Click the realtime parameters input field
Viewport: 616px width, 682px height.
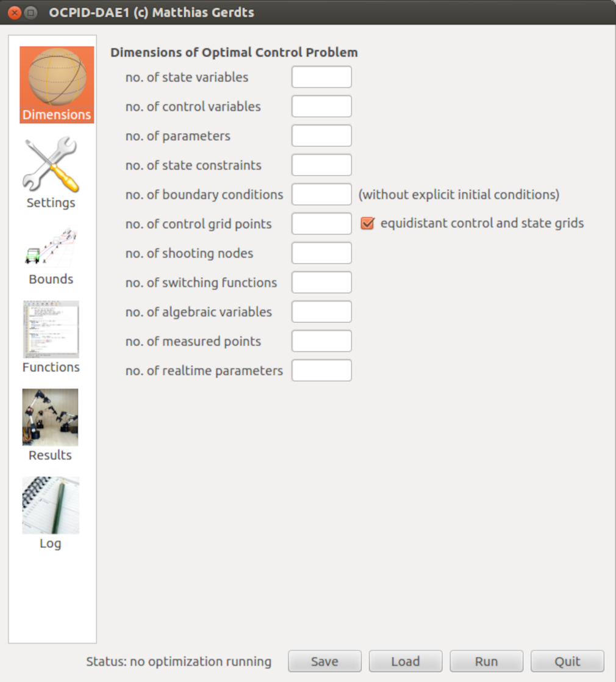coord(321,370)
